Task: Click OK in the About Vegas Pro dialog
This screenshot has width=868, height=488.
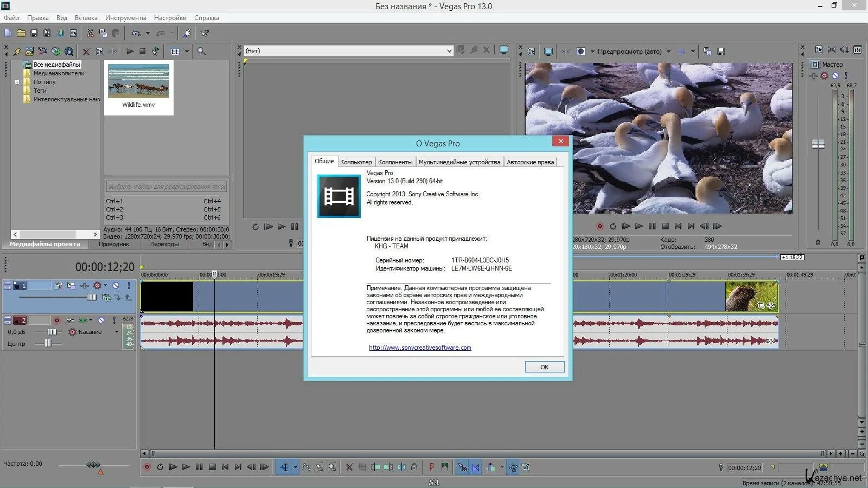Action: tap(545, 367)
